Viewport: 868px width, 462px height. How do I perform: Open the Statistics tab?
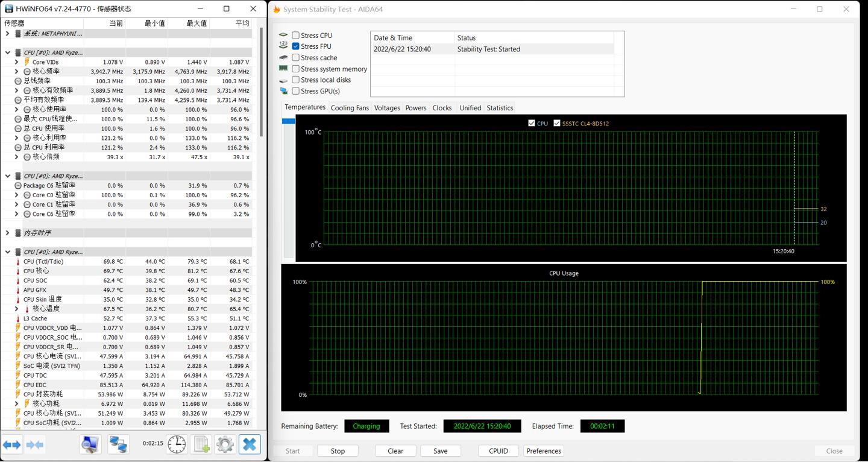pos(500,108)
